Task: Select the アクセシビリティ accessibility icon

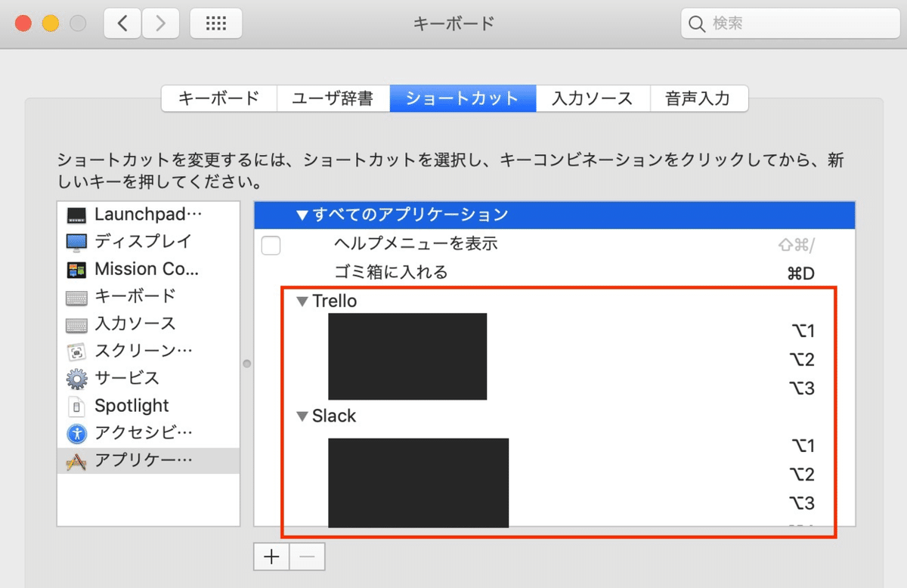Action: (76, 434)
